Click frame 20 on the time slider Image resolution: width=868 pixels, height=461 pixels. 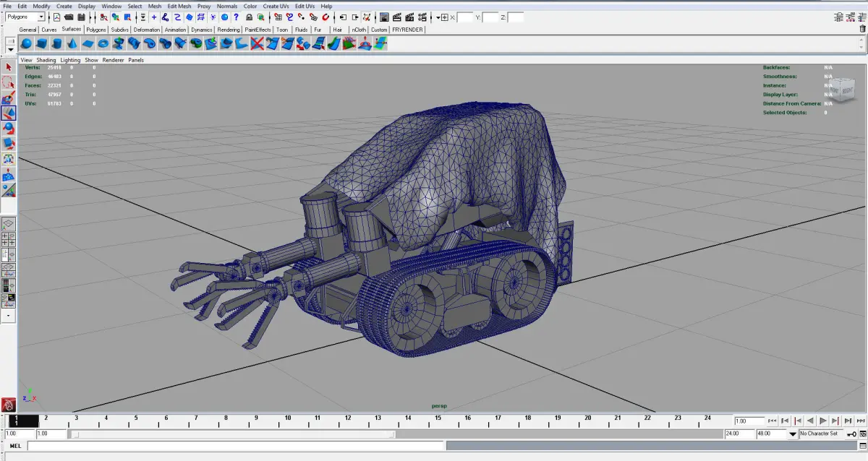click(x=587, y=420)
